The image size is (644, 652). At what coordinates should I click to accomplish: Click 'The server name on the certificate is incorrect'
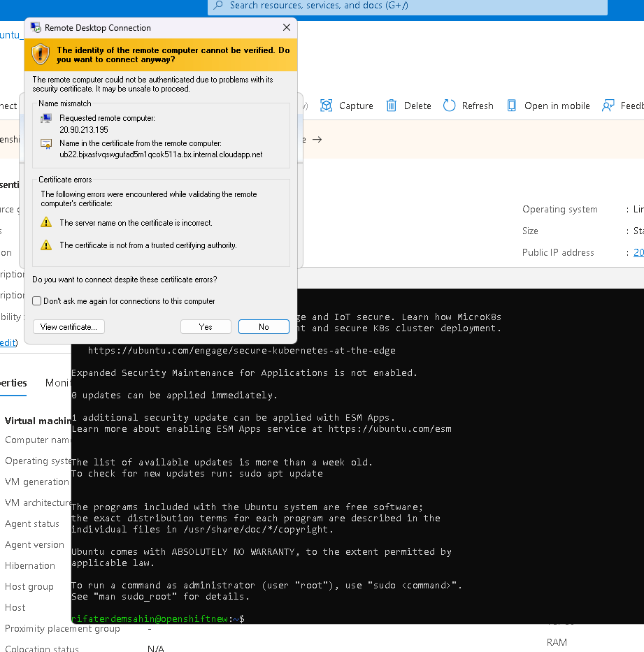pos(136,223)
